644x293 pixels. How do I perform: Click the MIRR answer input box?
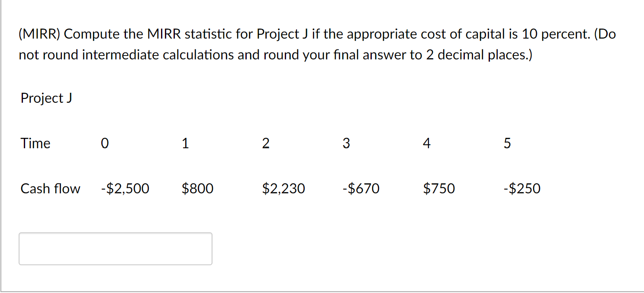[x=116, y=249]
